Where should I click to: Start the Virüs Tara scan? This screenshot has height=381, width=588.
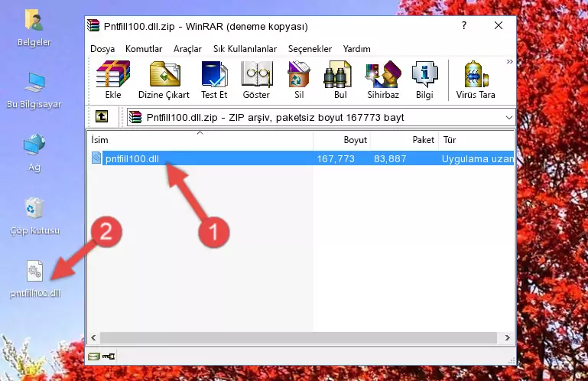[x=476, y=80]
